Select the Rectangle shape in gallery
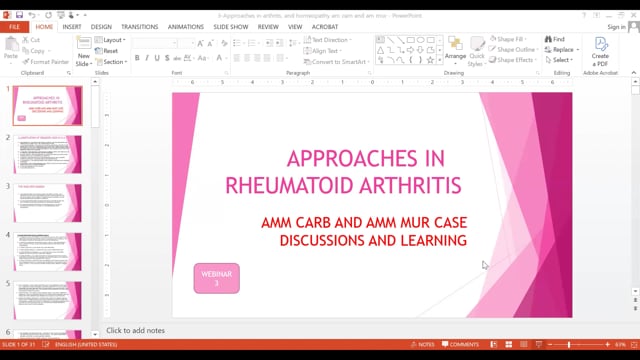Screen dimensions: 640x360 [410, 40]
